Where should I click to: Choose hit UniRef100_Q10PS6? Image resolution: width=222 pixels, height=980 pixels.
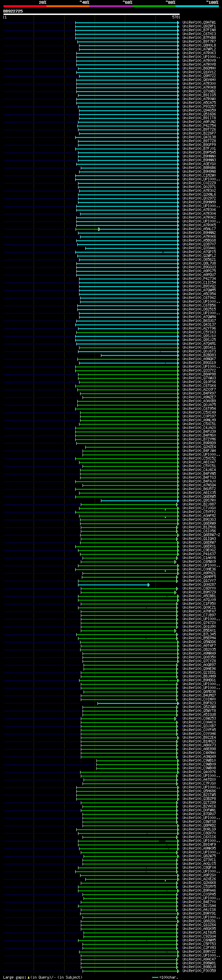click(199, 382)
